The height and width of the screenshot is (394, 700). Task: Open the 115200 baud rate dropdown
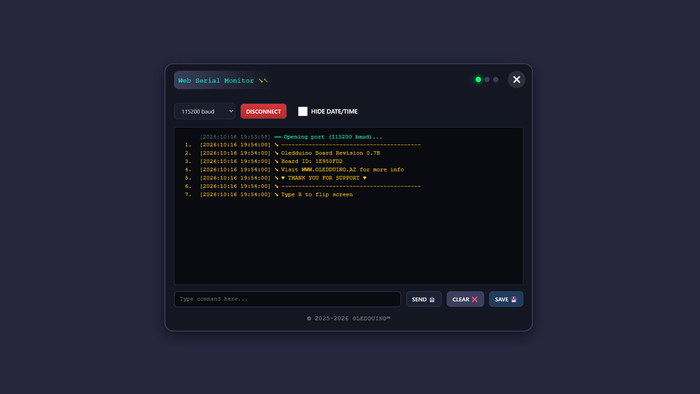(x=204, y=112)
